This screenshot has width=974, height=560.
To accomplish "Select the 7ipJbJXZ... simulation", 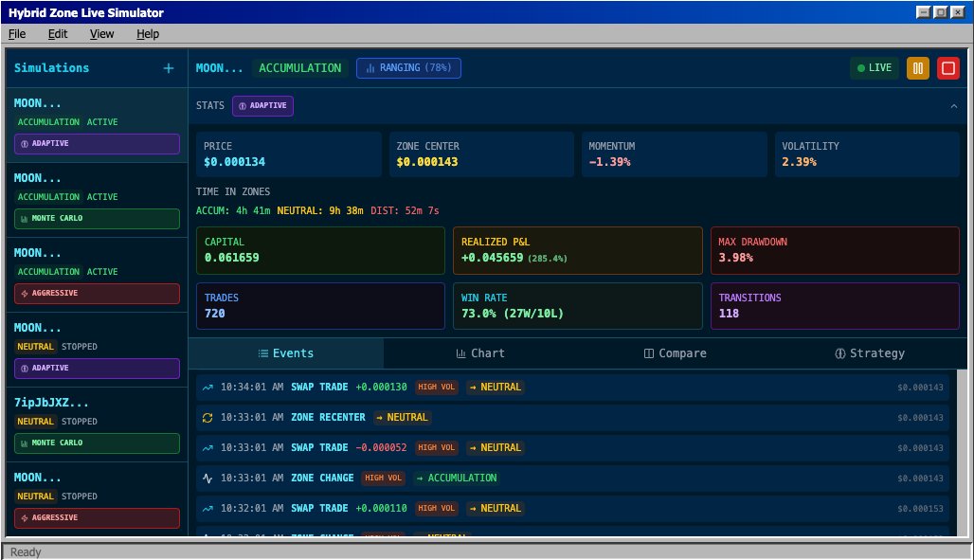I will [97, 424].
